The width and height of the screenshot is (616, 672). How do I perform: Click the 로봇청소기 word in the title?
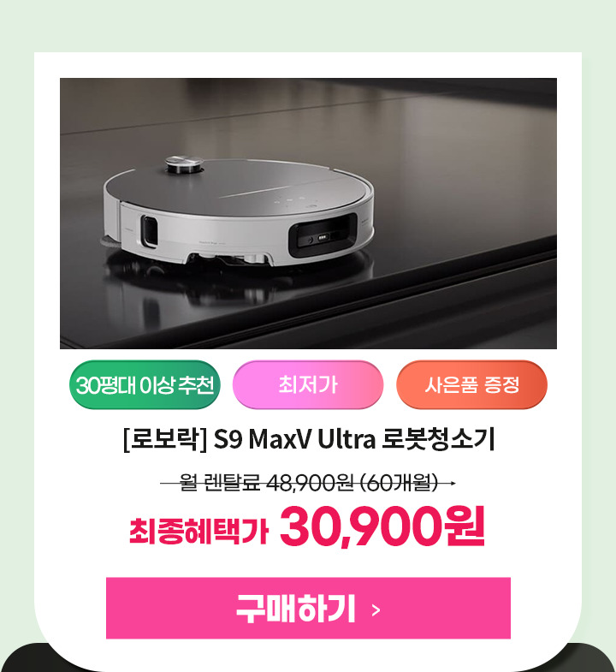(x=438, y=439)
